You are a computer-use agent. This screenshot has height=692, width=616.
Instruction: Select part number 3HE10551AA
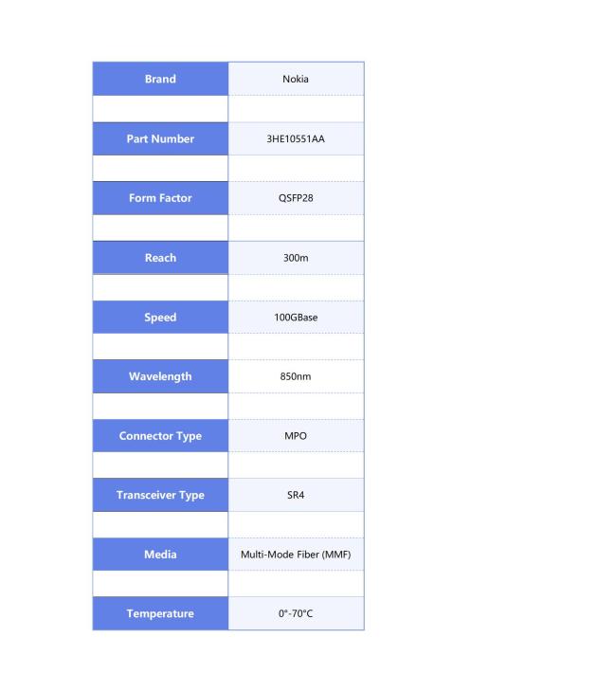tap(296, 138)
